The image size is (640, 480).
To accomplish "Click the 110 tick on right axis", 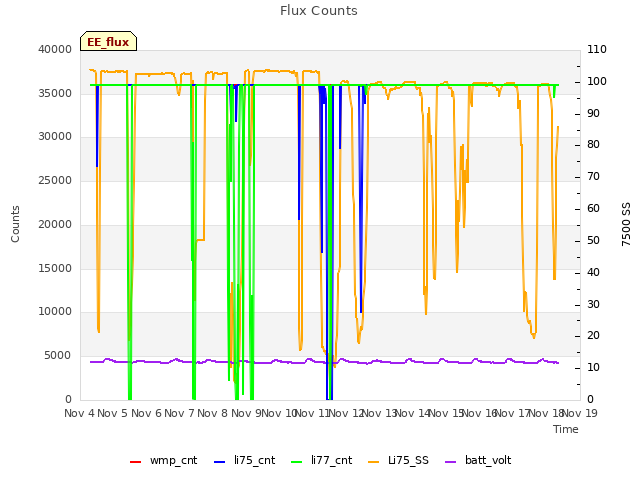I will pyautogui.click(x=597, y=49).
